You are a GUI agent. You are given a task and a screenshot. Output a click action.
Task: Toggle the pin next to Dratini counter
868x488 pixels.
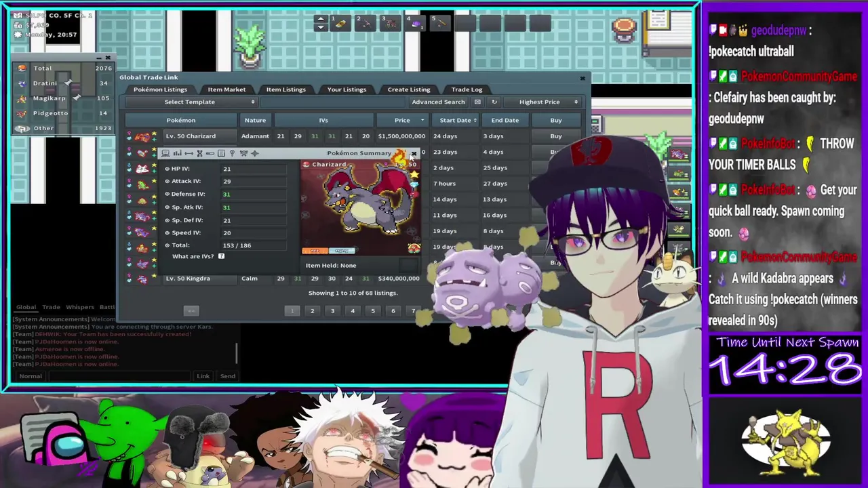click(68, 83)
